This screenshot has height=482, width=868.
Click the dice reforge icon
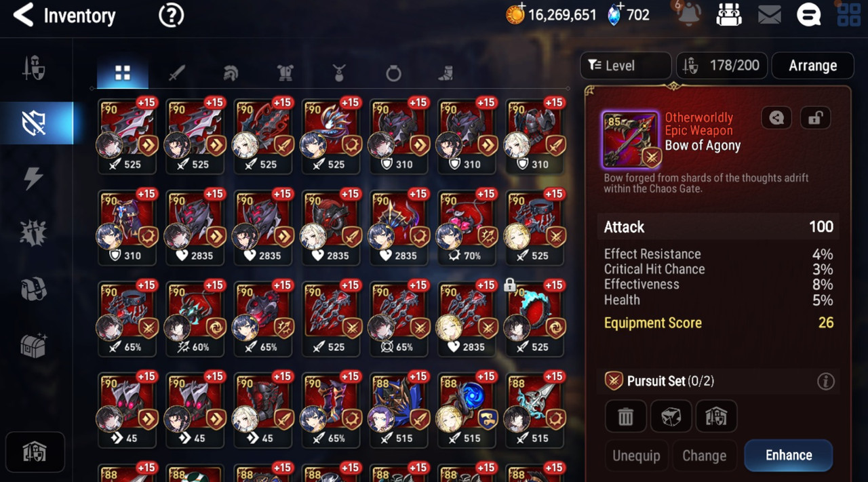pos(671,416)
